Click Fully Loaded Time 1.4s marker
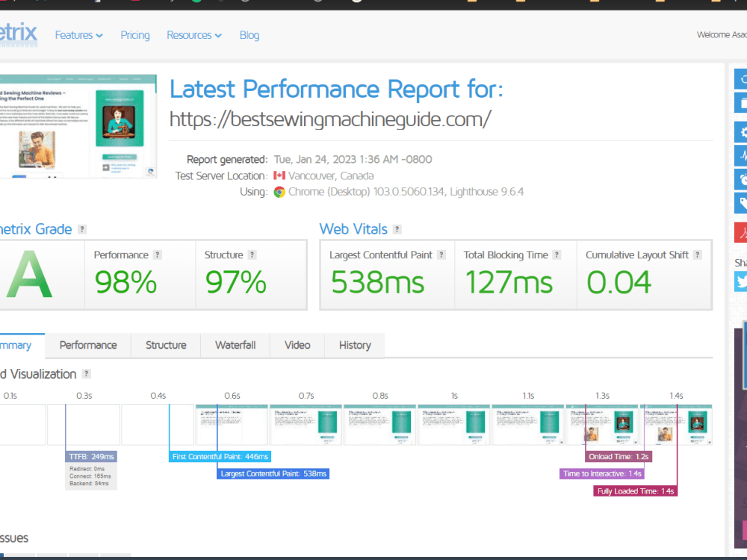 coord(636,491)
